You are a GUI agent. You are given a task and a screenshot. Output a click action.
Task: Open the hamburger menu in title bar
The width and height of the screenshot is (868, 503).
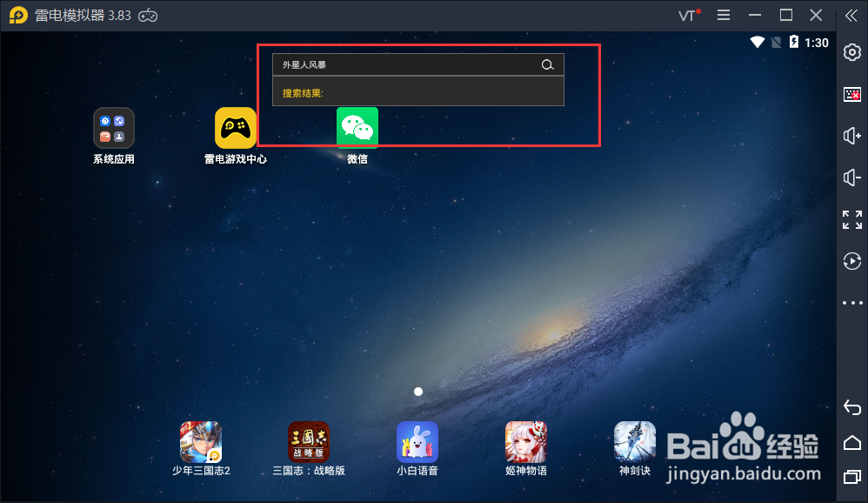(x=723, y=16)
